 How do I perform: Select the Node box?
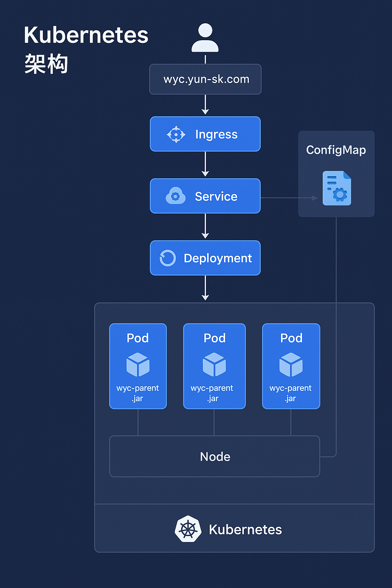(215, 456)
